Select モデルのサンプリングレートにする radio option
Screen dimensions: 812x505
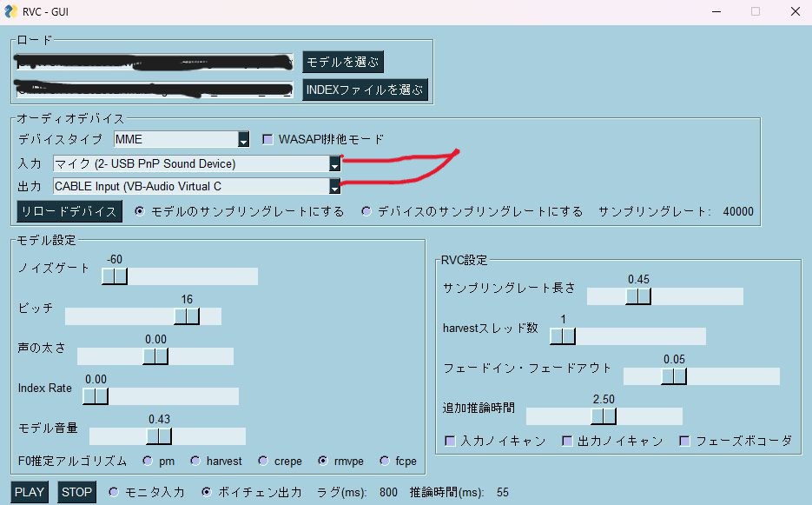pyautogui.click(x=140, y=211)
